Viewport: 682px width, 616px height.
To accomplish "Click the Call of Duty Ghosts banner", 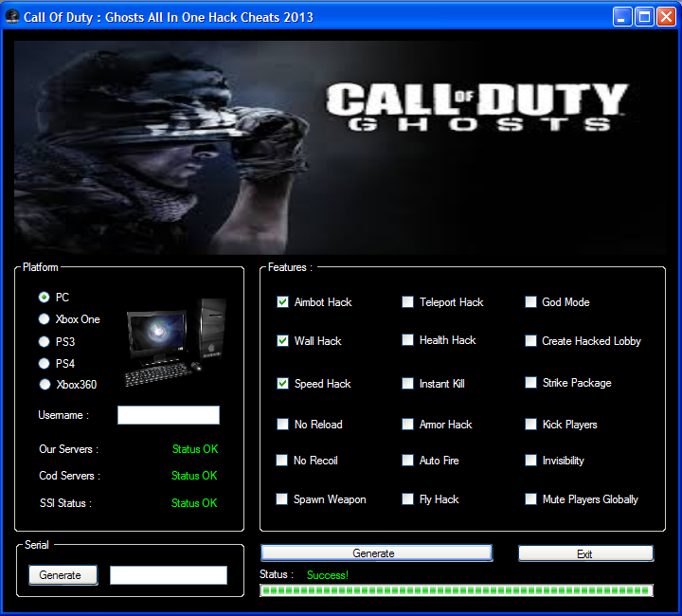I will [x=340, y=148].
